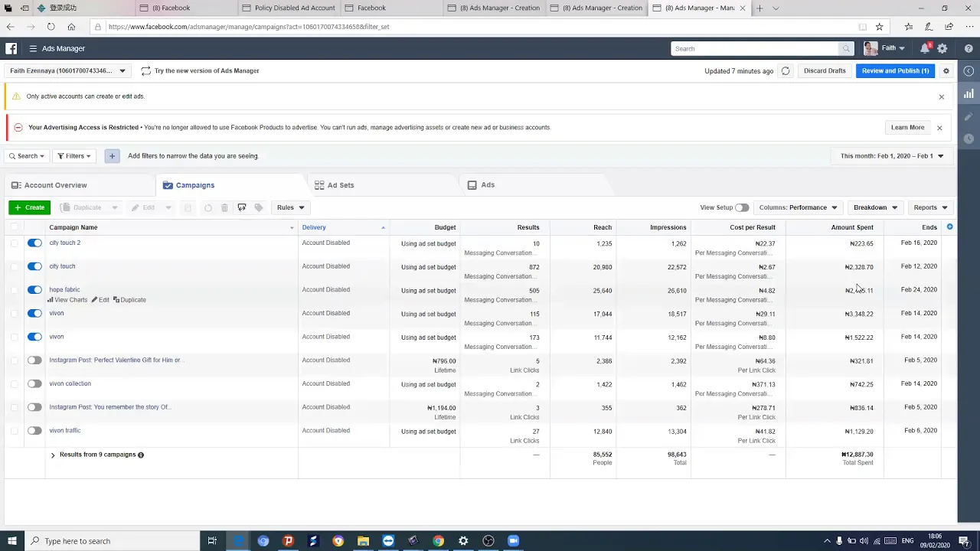Open the Faith Ezennaya account dropdown

pyautogui.click(x=68, y=71)
